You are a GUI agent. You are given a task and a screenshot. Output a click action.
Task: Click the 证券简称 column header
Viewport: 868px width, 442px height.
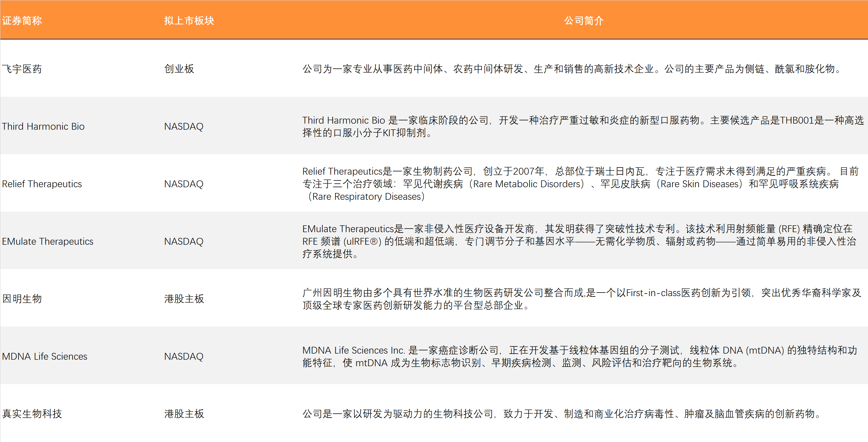coord(22,20)
